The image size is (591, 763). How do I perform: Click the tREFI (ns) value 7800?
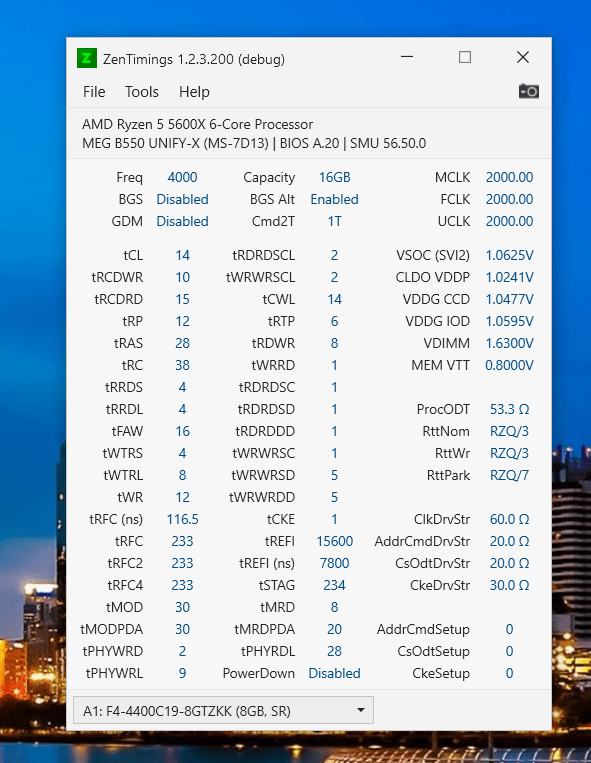[334, 563]
